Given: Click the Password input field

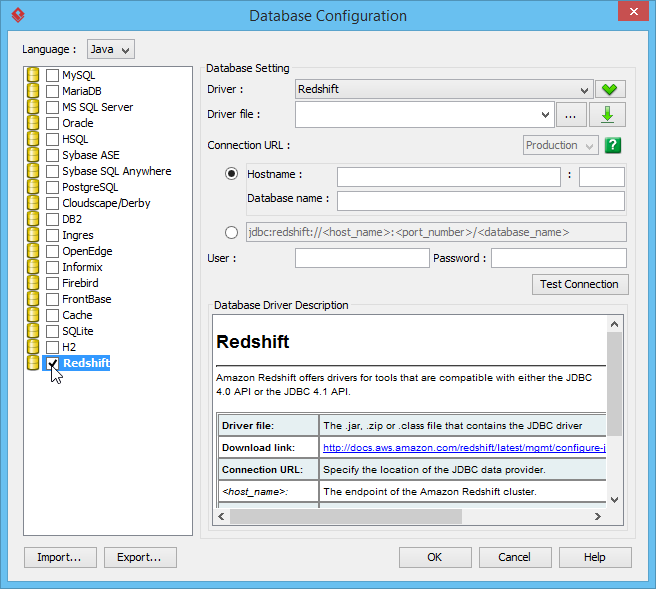Looking at the screenshot, I should 559,258.
